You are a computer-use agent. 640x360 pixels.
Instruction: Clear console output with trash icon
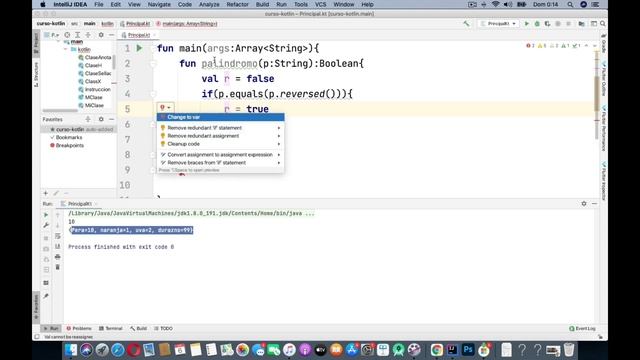tap(58, 267)
